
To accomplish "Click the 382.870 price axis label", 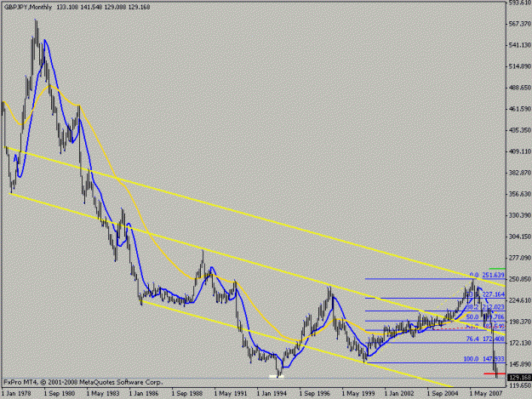I will (x=520, y=173).
